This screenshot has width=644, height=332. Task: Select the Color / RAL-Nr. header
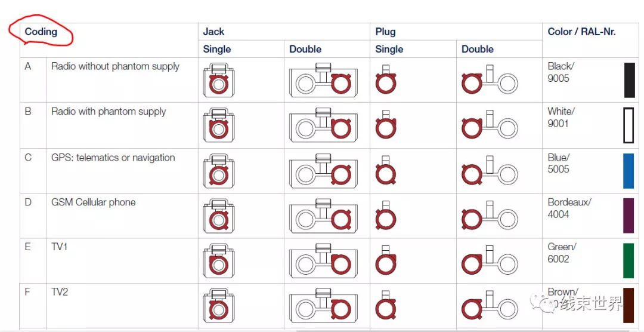[x=581, y=32]
